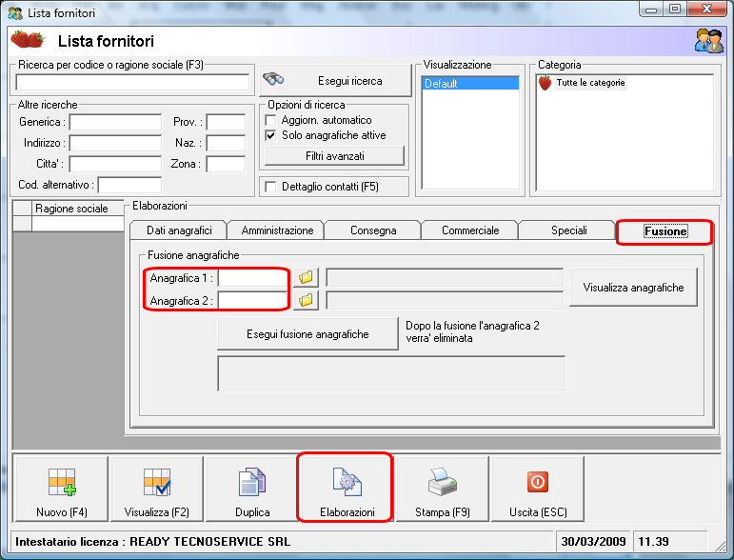Select the Consegna tab
This screenshot has height=560, width=734.
pos(373,230)
